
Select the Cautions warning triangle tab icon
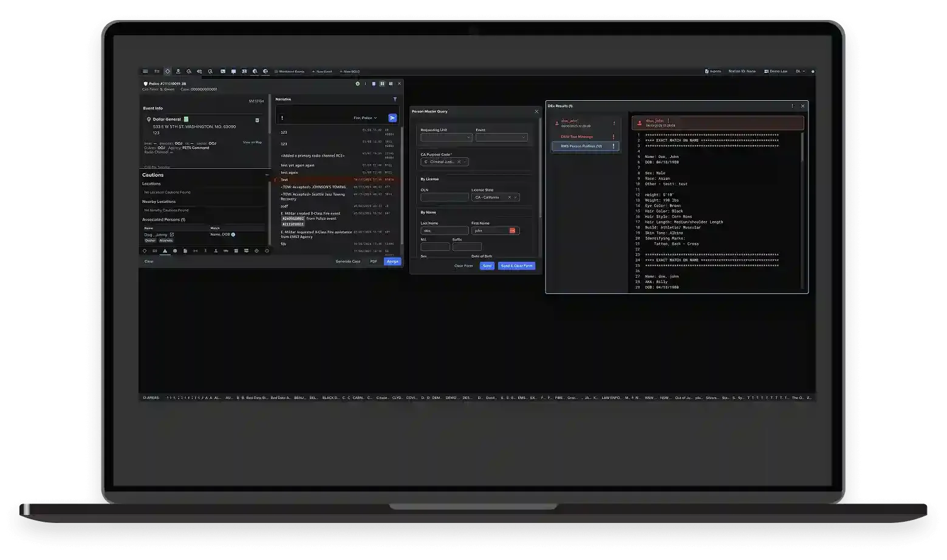click(165, 251)
